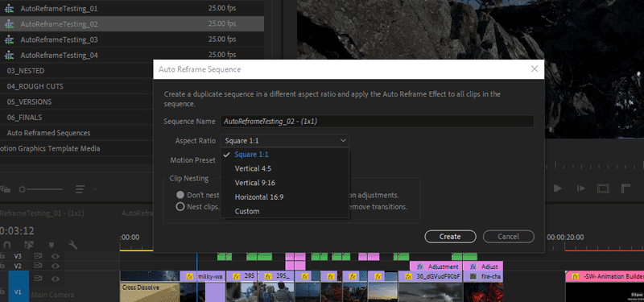Screen dimensions: 644x302
Task: Toggle the timeline Snap magnet icon
Action: point(6,245)
